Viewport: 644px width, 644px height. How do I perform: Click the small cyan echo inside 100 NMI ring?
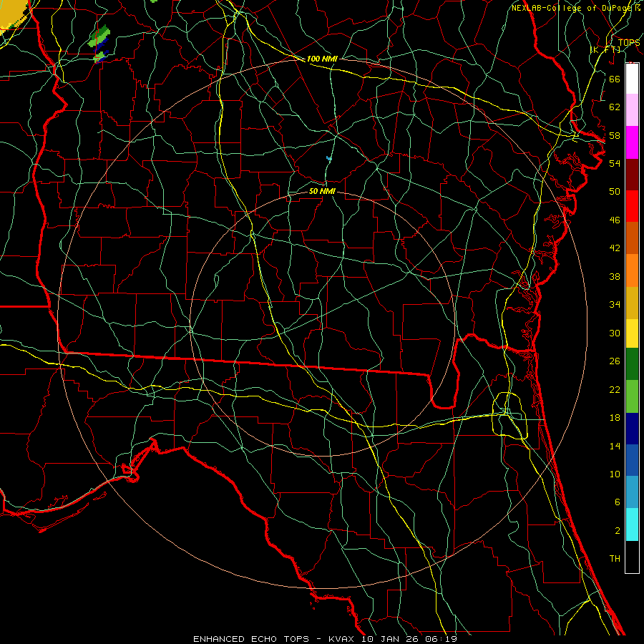point(329,157)
